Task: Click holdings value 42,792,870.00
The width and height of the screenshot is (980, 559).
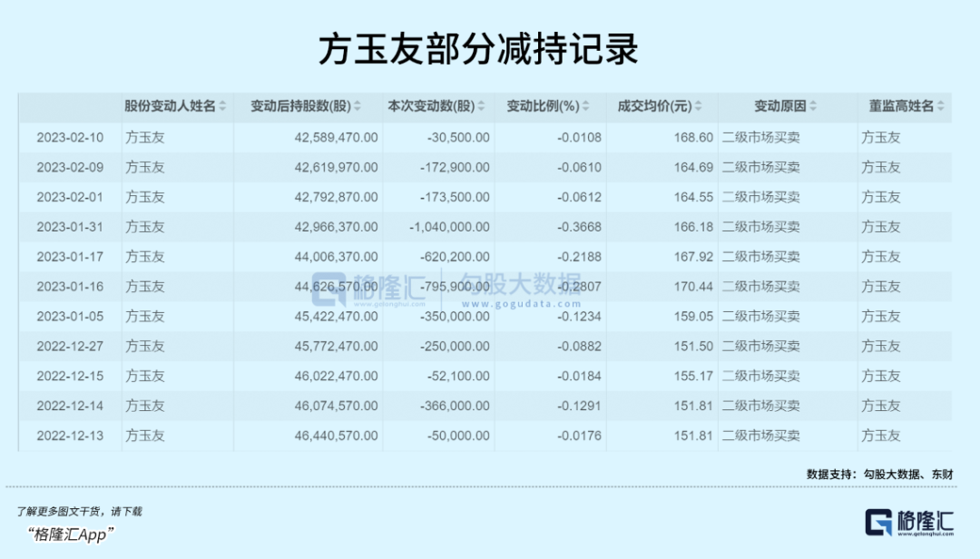Action: pyautogui.click(x=337, y=197)
